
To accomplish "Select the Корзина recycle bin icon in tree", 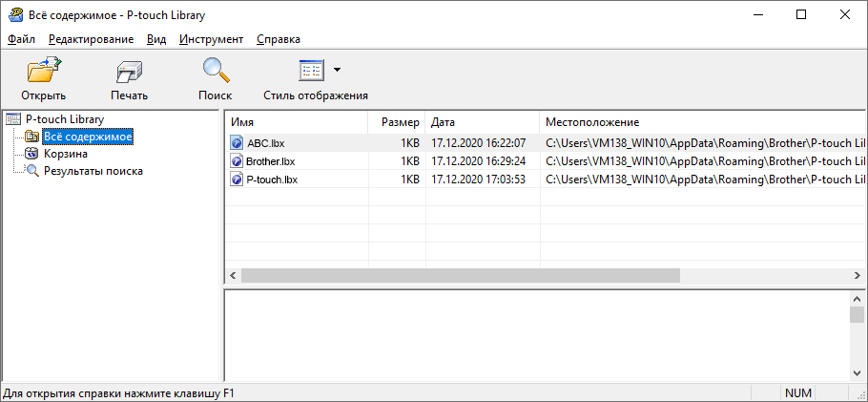I will click(x=32, y=154).
